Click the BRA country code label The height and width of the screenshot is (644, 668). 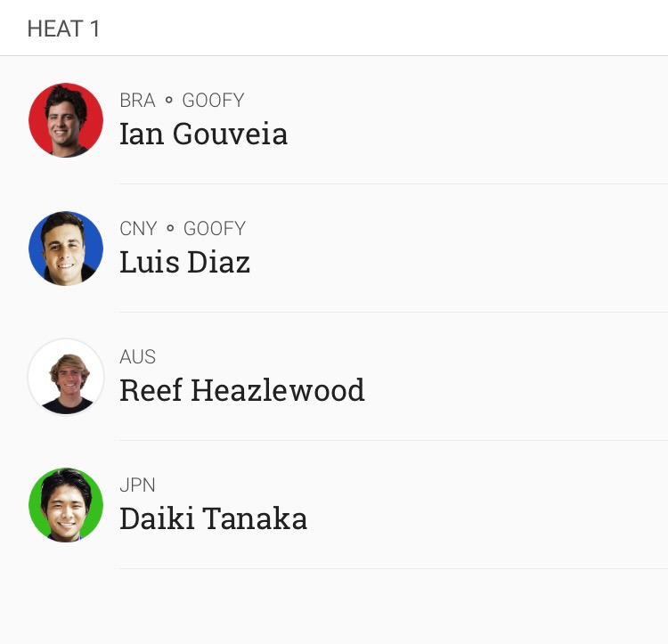[137, 101]
